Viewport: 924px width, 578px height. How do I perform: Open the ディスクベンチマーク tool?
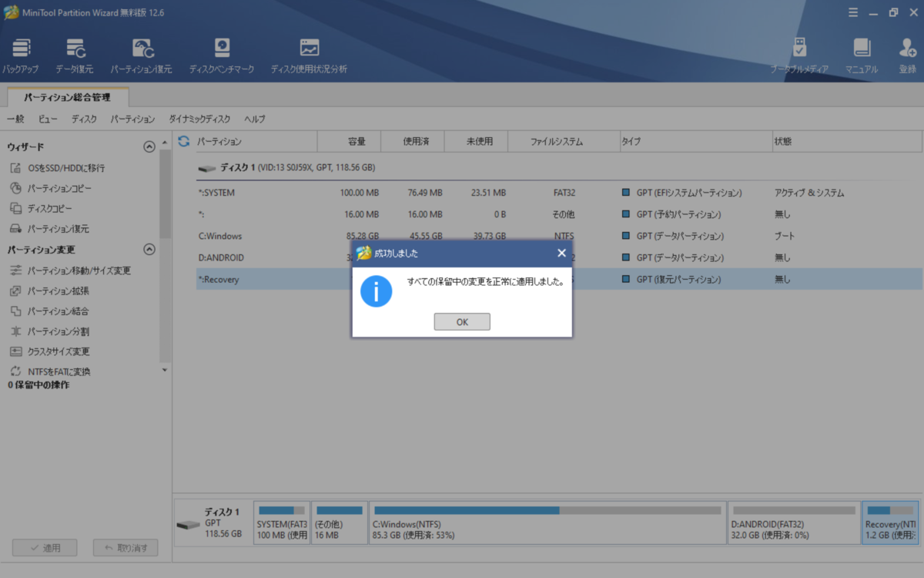pos(222,57)
